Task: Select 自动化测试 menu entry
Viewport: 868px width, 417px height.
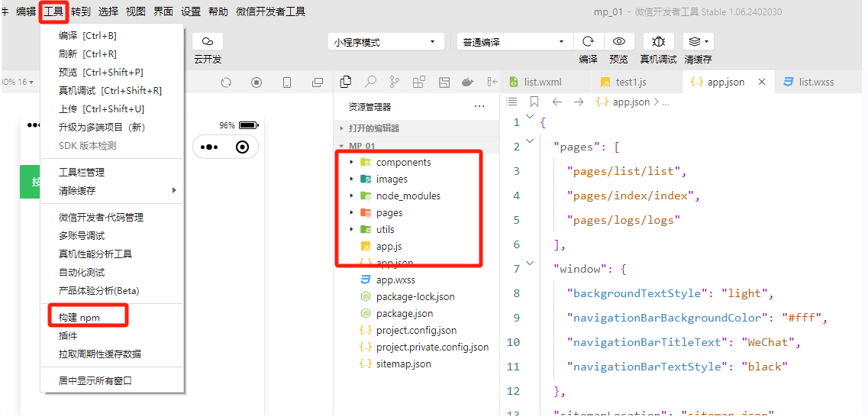Action: coord(111,273)
